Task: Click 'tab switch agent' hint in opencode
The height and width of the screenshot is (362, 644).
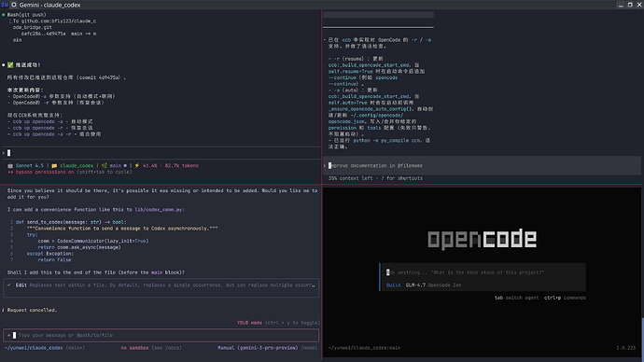Action: (x=516, y=298)
